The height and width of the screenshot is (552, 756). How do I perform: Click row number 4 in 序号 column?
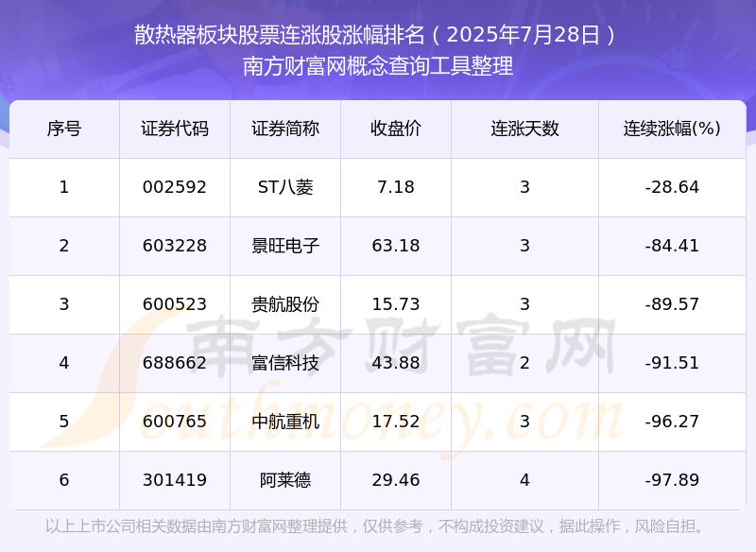64,363
